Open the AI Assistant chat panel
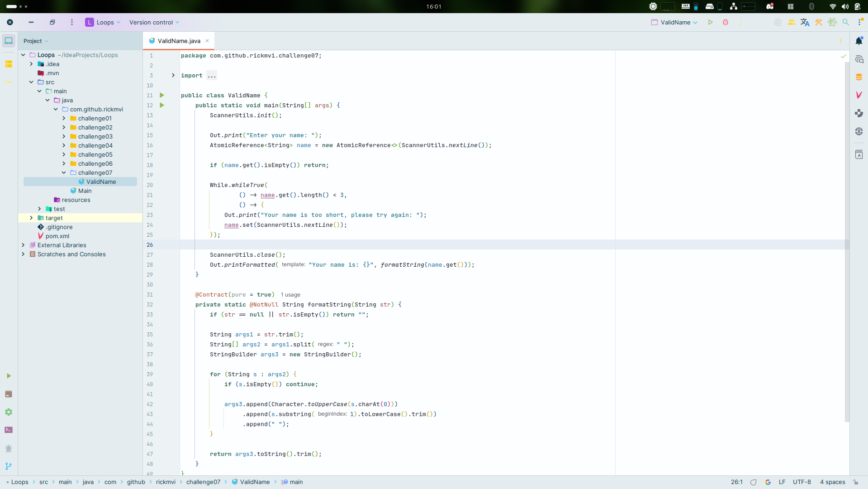This screenshot has width=868, height=489. coord(859,59)
